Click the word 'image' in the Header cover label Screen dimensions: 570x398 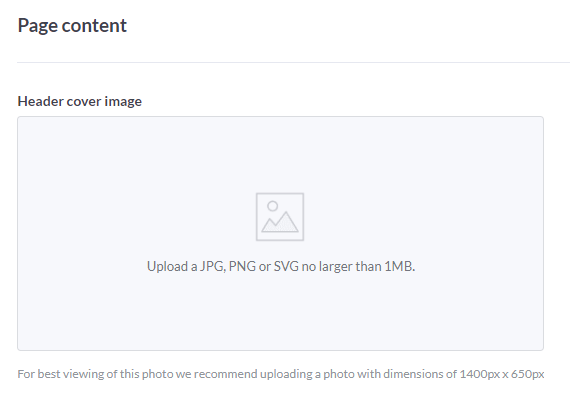click(x=123, y=101)
